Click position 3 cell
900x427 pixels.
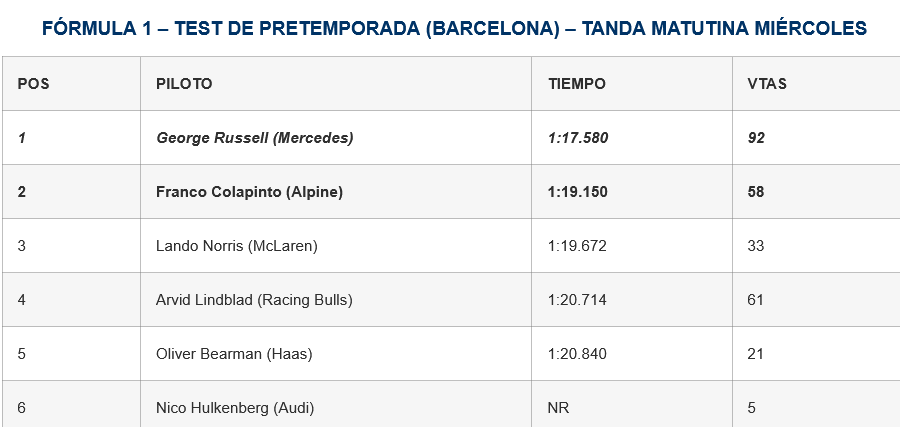tap(22, 246)
